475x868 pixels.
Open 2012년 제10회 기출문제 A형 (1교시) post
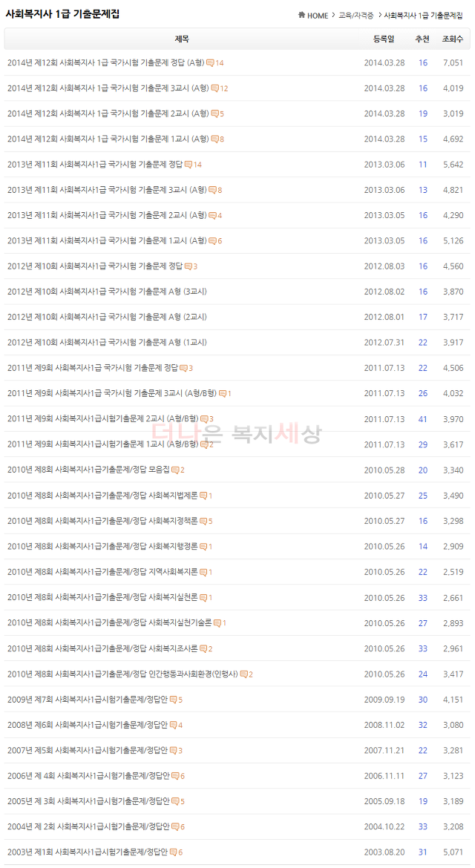click(107, 343)
